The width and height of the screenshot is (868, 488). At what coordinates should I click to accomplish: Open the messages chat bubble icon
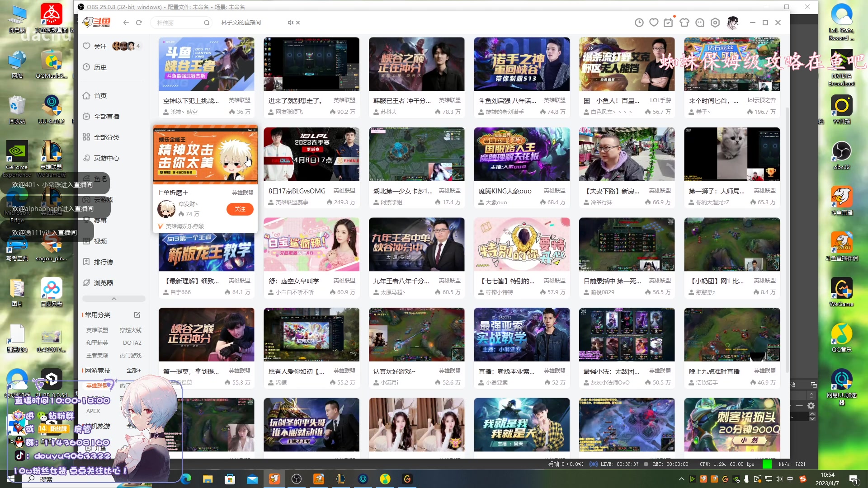(700, 23)
